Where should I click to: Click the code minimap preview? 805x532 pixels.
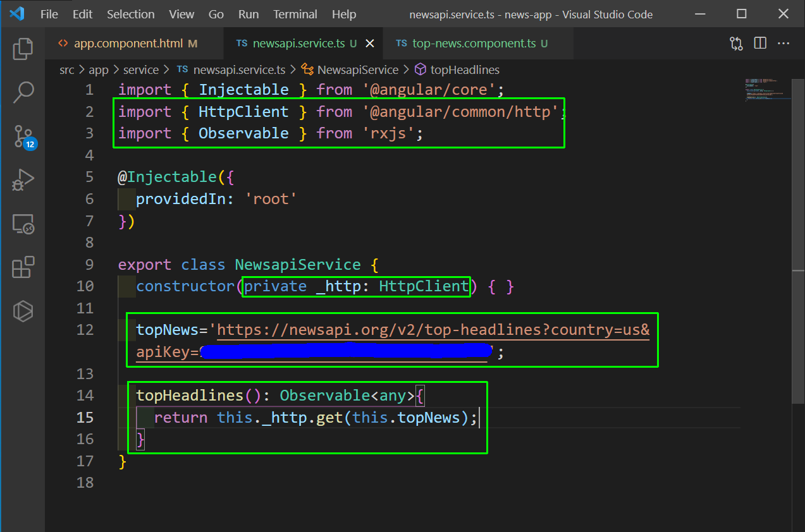pos(767,89)
